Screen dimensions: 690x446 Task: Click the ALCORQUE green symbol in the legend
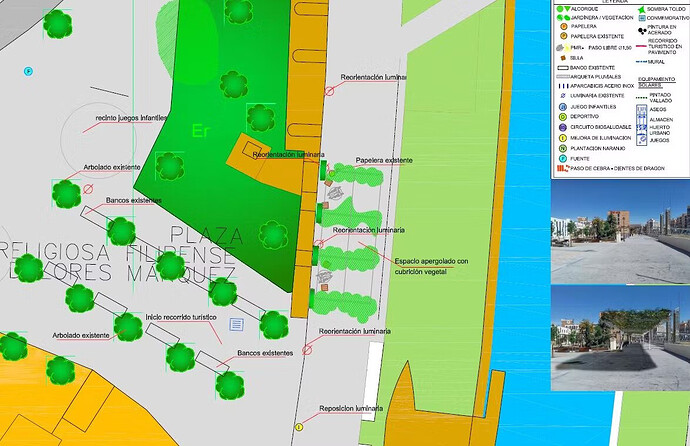coord(563,9)
